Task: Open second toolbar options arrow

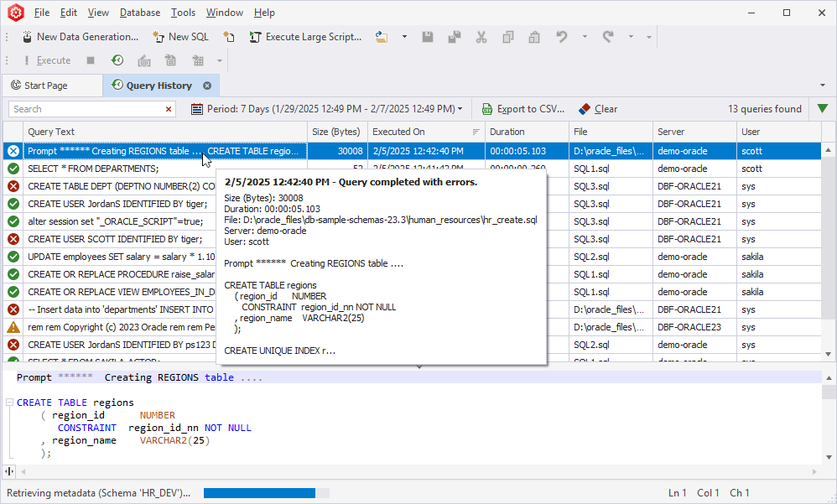Action: (220, 61)
